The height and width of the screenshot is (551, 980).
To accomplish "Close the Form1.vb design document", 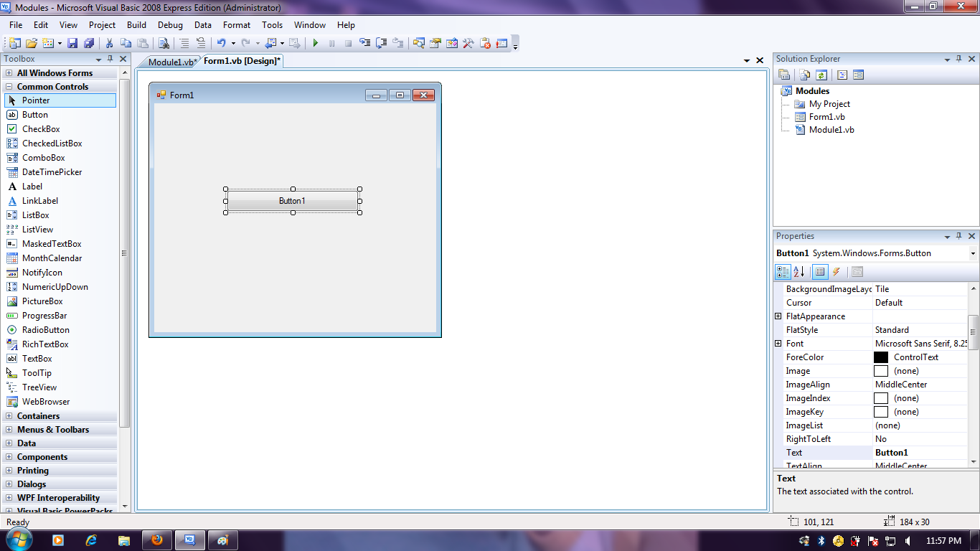I will (x=760, y=61).
